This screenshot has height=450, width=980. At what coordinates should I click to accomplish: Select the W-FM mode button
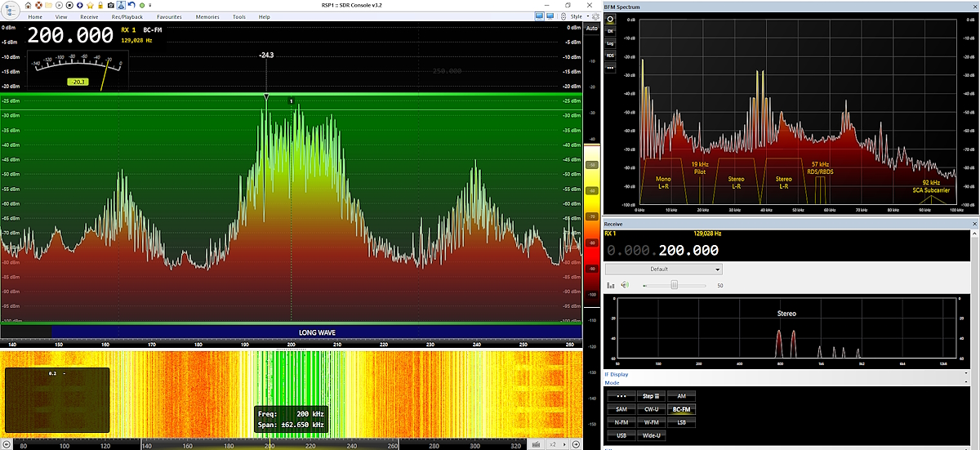pos(650,421)
